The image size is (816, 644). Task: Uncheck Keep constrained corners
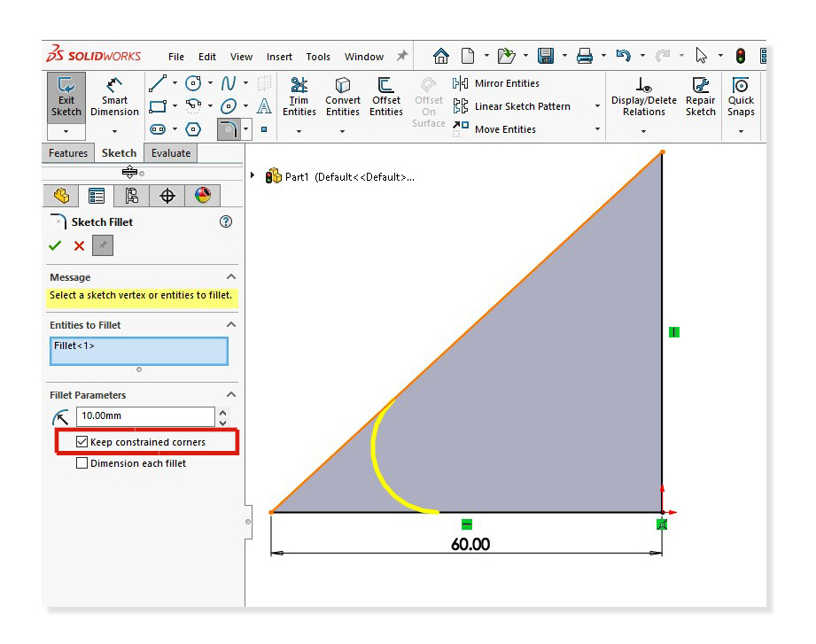coord(82,442)
